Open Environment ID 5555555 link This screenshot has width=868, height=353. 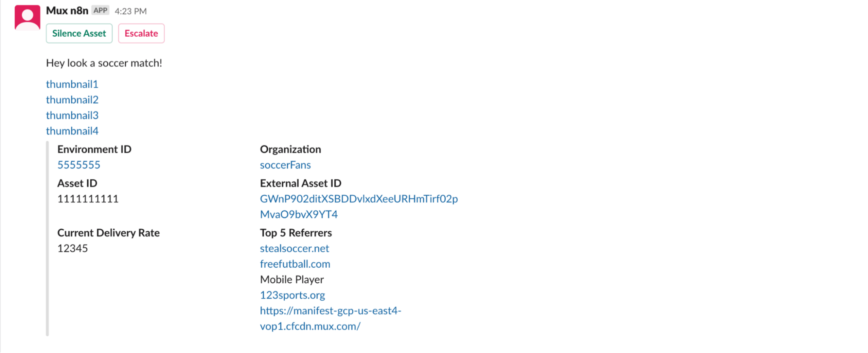pyautogui.click(x=79, y=165)
